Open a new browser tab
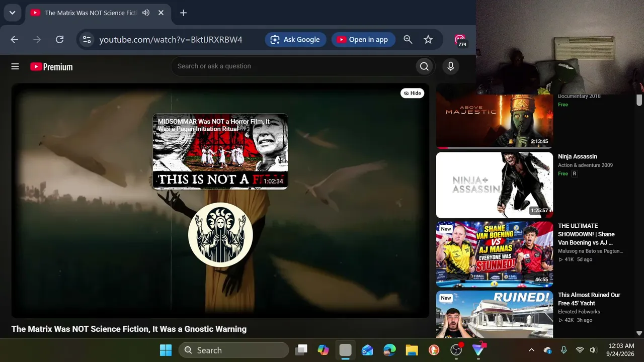Screen dimensions: 644x362 coord(183,13)
